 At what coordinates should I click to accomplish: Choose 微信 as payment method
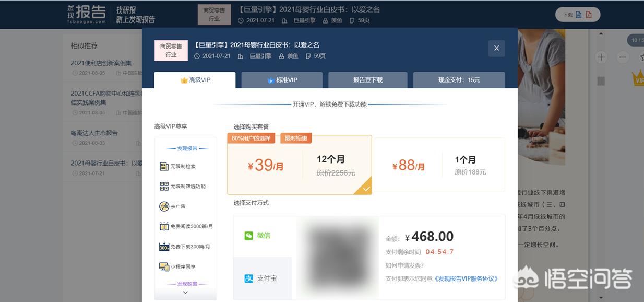coord(263,236)
